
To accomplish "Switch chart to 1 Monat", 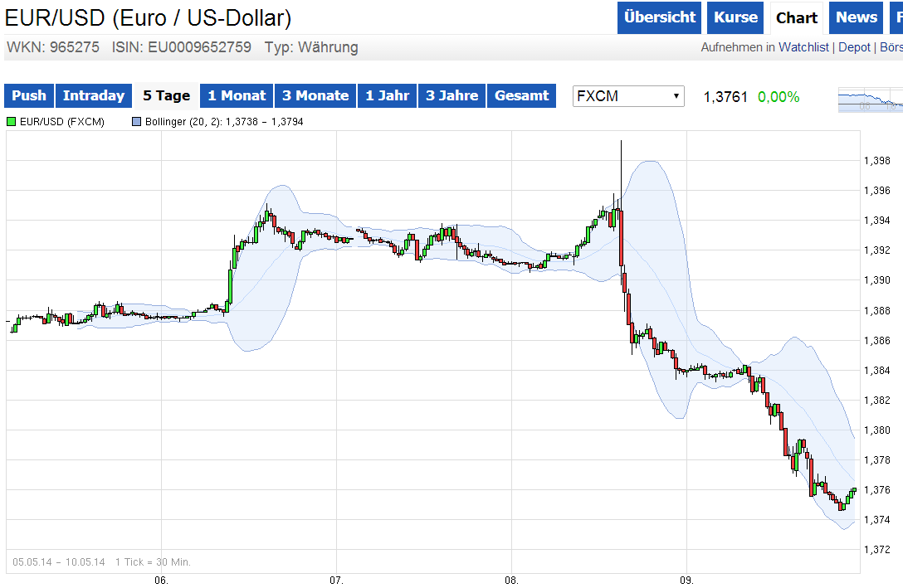I will pyautogui.click(x=237, y=96).
